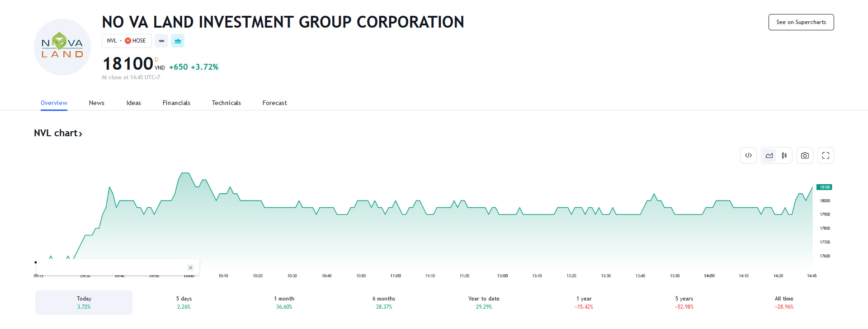
Task: Choose the Year to date range
Action: coord(484,302)
